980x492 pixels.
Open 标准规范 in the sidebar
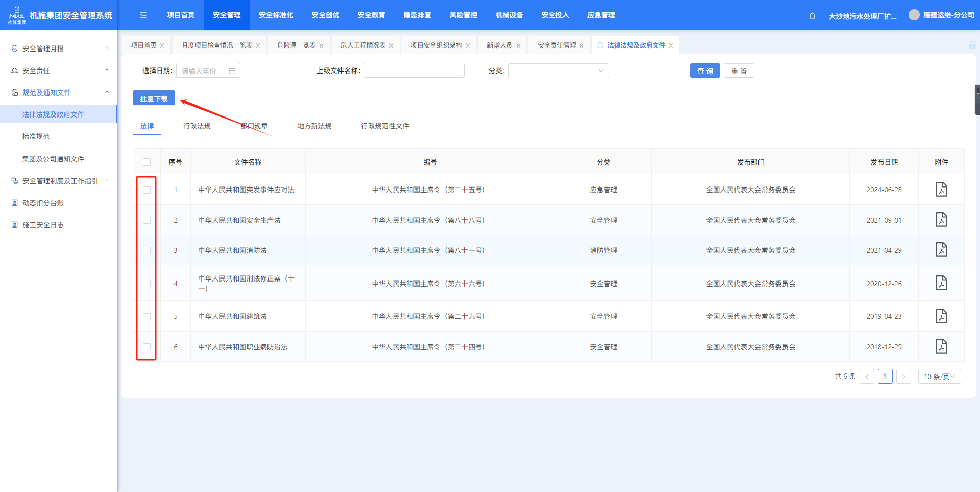[x=36, y=136]
